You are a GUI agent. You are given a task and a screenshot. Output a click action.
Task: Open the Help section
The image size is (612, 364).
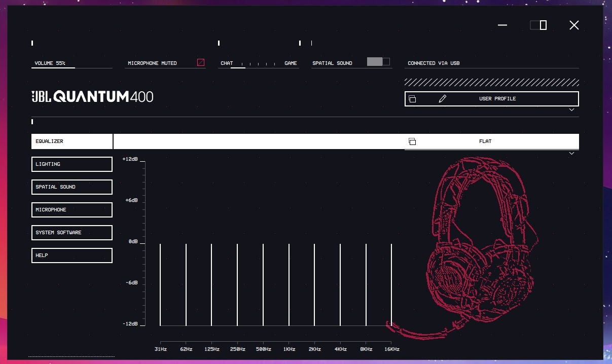click(72, 256)
